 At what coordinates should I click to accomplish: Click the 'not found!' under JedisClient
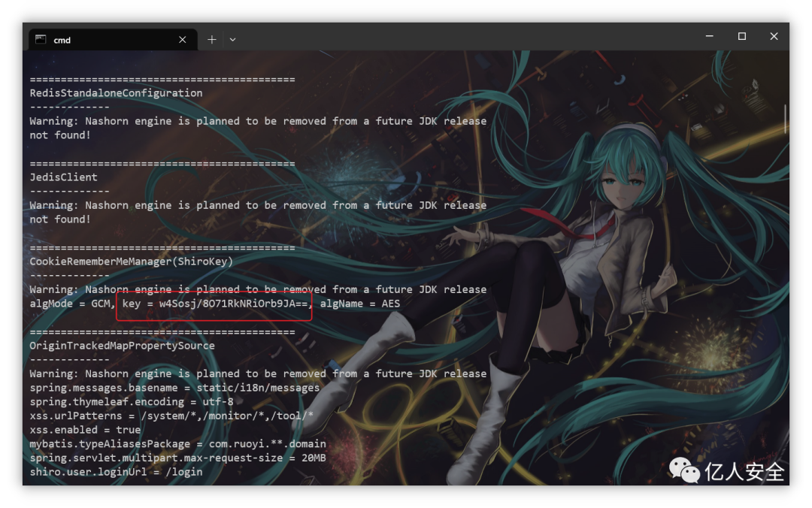[x=60, y=219]
